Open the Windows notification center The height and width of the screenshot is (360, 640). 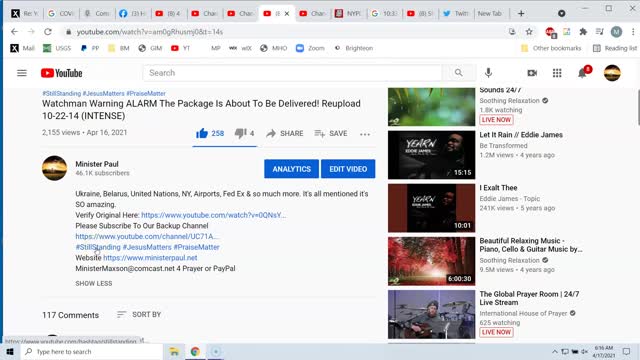coord(627,351)
